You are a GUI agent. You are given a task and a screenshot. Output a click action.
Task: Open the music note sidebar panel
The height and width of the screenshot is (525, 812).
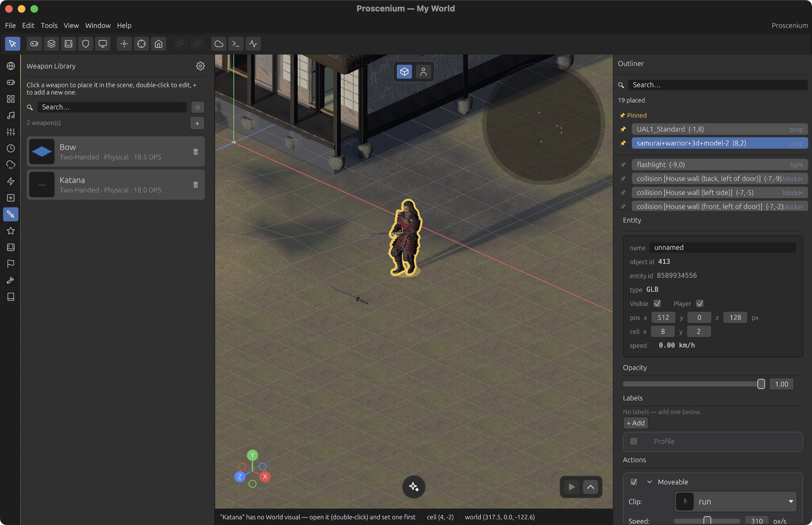click(11, 115)
